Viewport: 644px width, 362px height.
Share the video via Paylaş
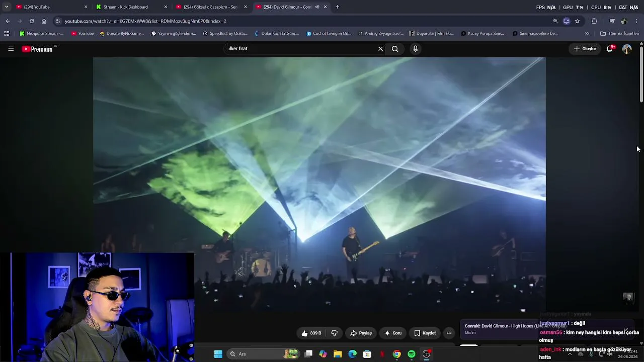[x=361, y=333]
